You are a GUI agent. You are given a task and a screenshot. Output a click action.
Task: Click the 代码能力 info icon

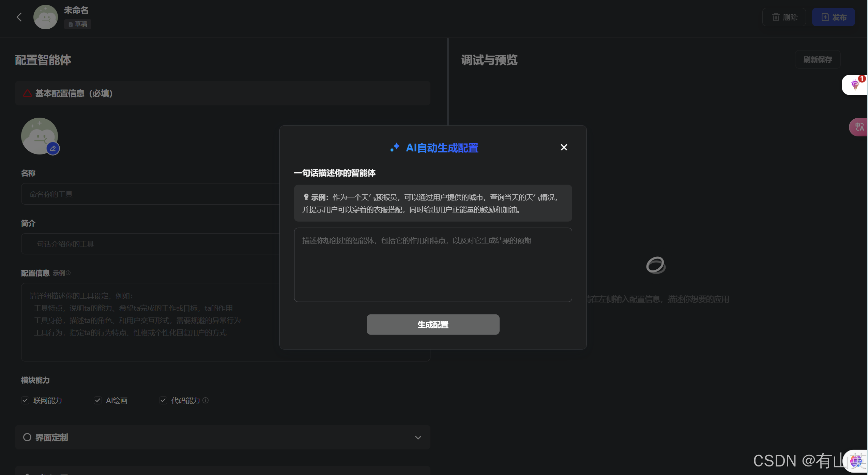[x=205, y=400]
